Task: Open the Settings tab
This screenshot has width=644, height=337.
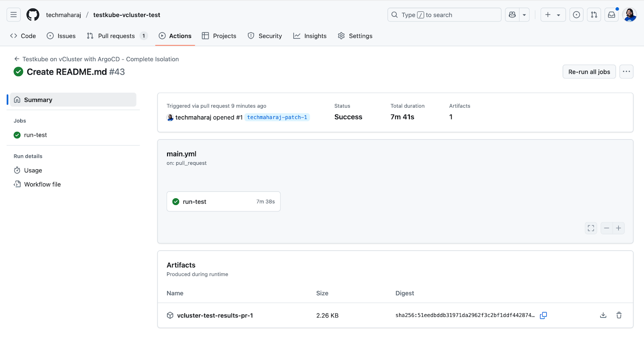Action: coord(355,36)
